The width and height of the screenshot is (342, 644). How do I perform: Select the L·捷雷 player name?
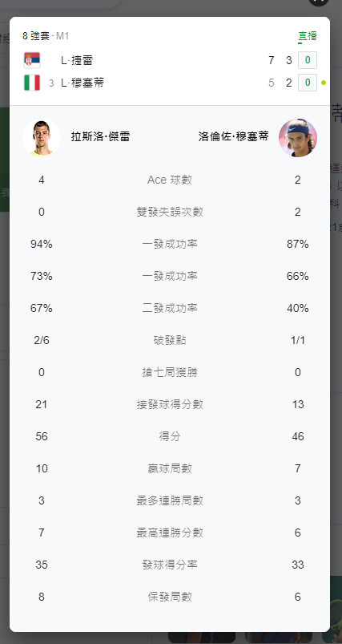[x=77, y=61]
